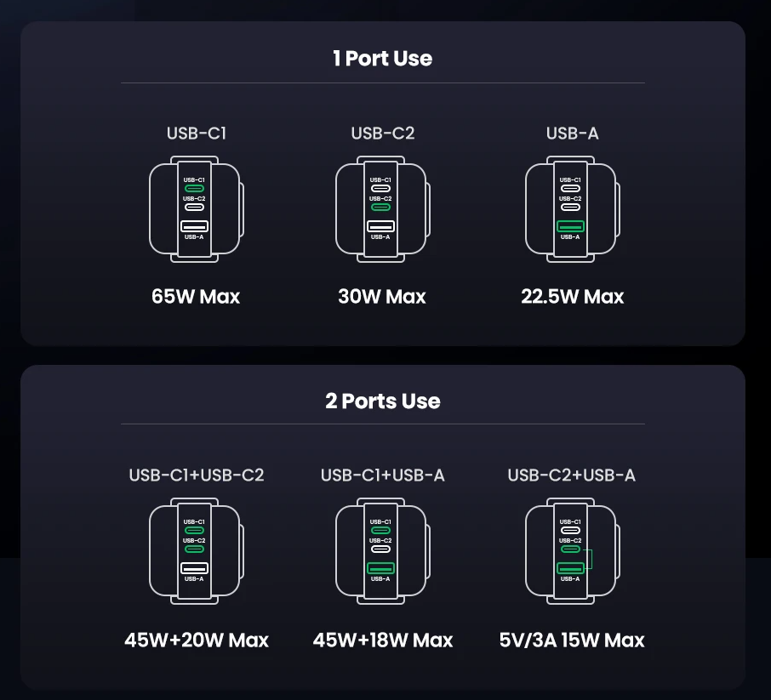Screen dimensions: 771x700
Task: Click the "5V/3A 15W Max" text
Action: coord(572,640)
